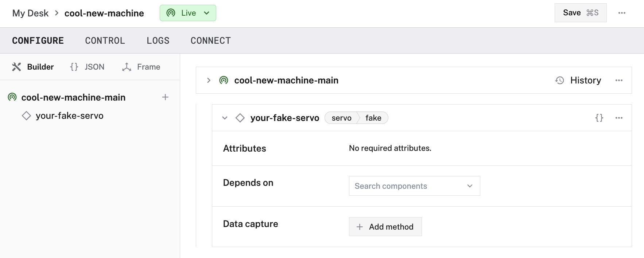Click the plus icon beside cool-new-machine-main in sidebar
The width and height of the screenshot is (644, 258).
(165, 97)
